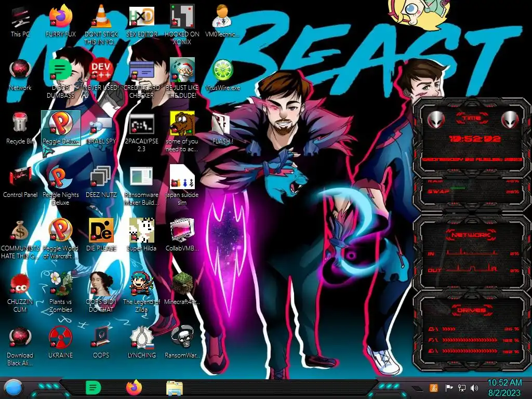Launch the Peggle World of Warcraft shortcut
The height and width of the screenshot is (399, 532).
click(61, 240)
